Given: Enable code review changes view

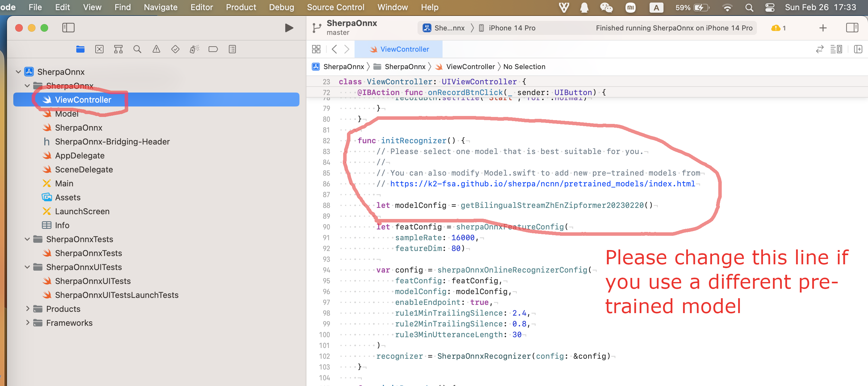Looking at the screenshot, I should (820, 49).
